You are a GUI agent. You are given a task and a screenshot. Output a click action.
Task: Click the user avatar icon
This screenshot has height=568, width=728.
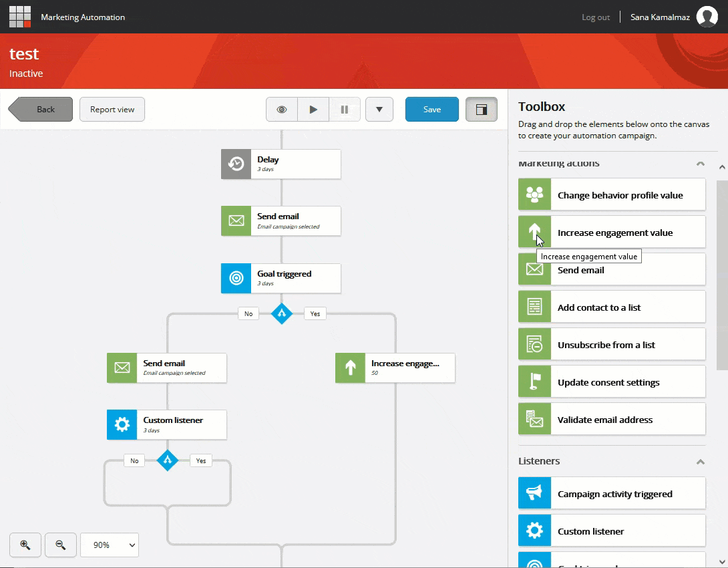pos(707,17)
